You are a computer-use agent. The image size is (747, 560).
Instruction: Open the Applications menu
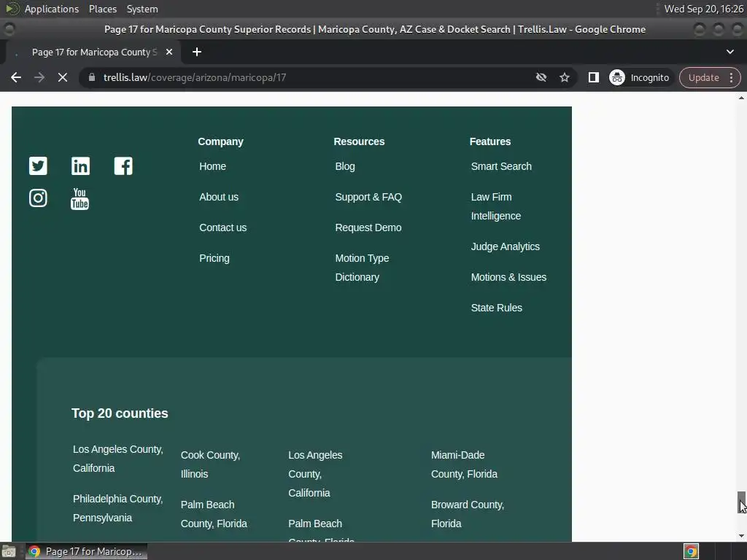pyautogui.click(x=52, y=9)
